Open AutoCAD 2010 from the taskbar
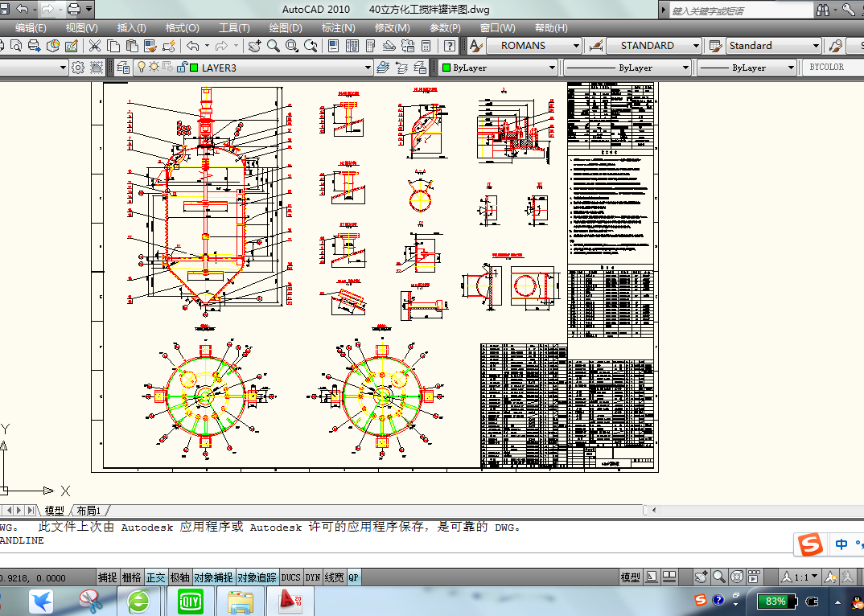 pyautogui.click(x=290, y=601)
